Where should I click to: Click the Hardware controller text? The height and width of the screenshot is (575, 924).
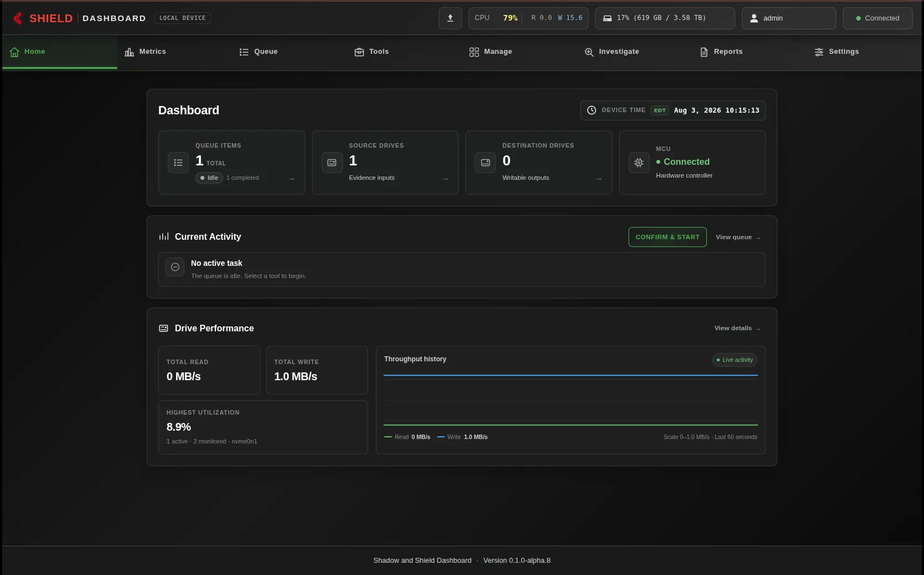click(684, 176)
